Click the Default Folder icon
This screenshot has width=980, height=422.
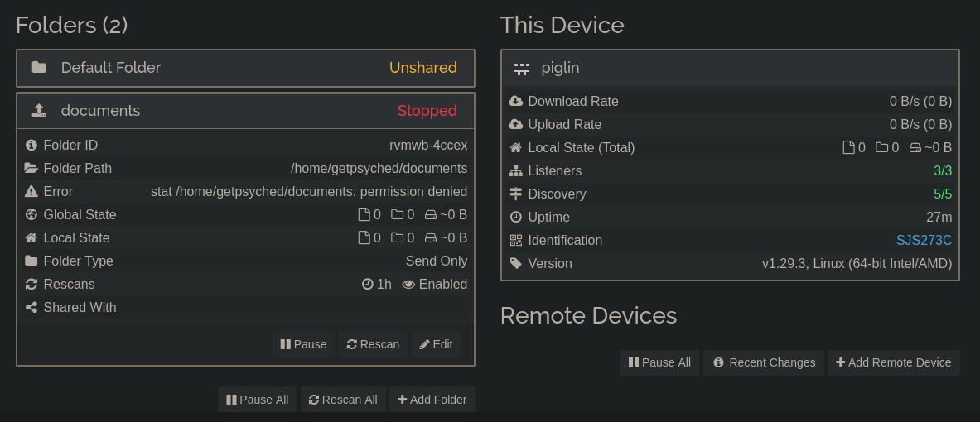[x=39, y=67]
